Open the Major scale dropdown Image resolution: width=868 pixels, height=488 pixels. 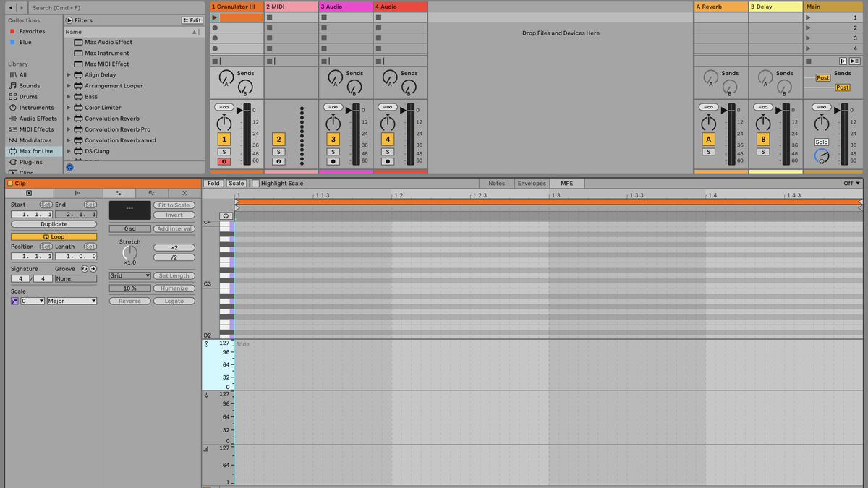click(71, 301)
